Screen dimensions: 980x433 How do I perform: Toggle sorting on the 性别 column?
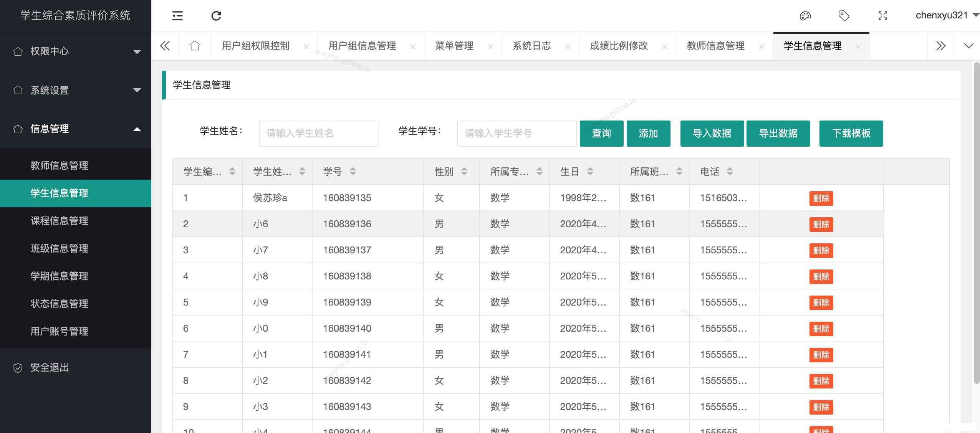click(464, 172)
